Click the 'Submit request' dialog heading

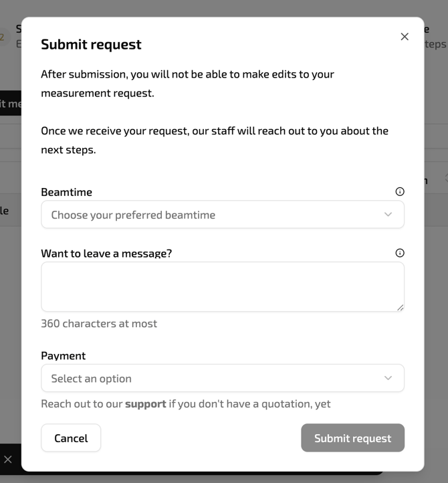pos(91,44)
